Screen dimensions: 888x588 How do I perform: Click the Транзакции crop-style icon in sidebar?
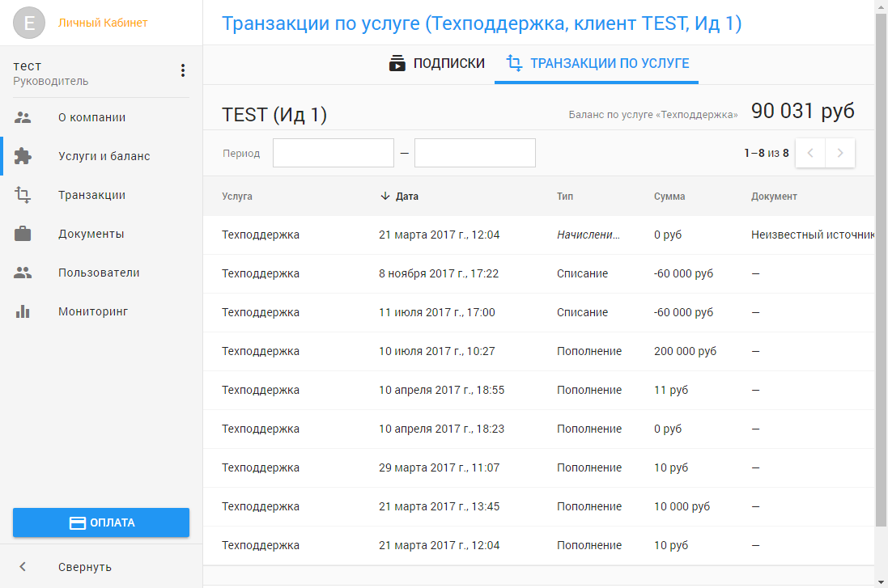[23, 195]
